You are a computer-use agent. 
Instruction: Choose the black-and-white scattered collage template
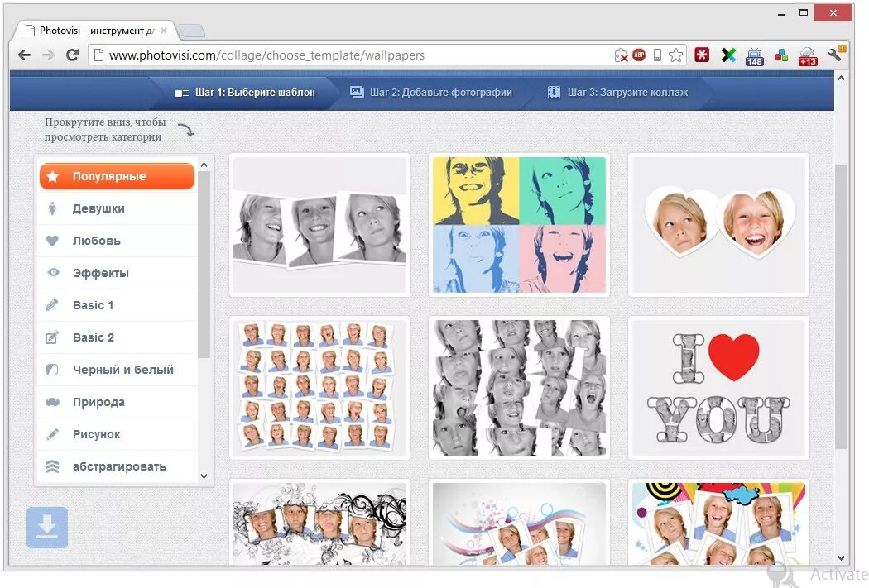tap(519, 388)
